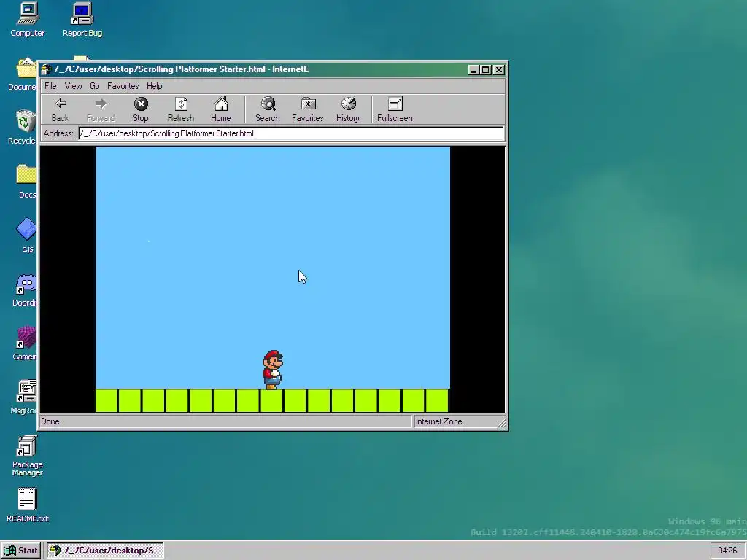747x560 pixels.
Task: Open the Help menu
Action: point(155,86)
